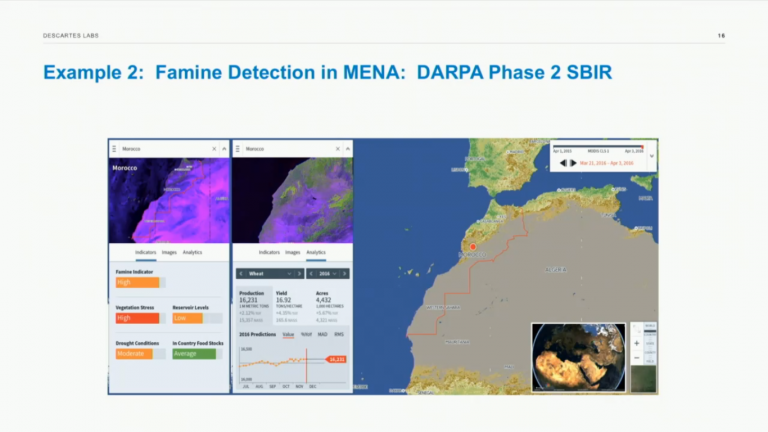
Task: Switch to the Images tab in the left panel
Action: [x=169, y=252]
